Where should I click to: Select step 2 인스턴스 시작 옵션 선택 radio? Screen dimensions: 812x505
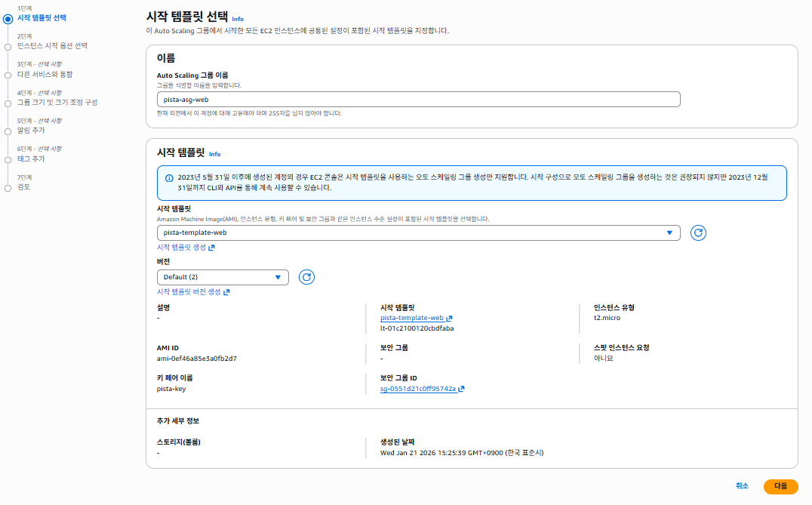8,47
